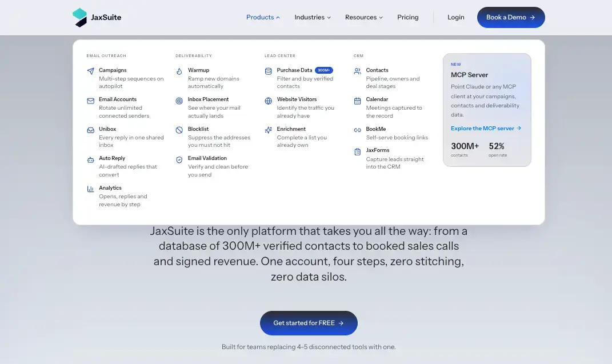Viewport: 612px width, 364px height.
Task: Open Explore the MCP server link
Action: pyautogui.click(x=486, y=129)
